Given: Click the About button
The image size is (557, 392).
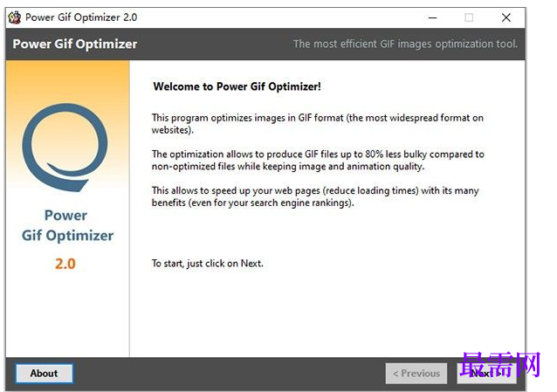Looking at the screenshot, I should tap(44, 373).
